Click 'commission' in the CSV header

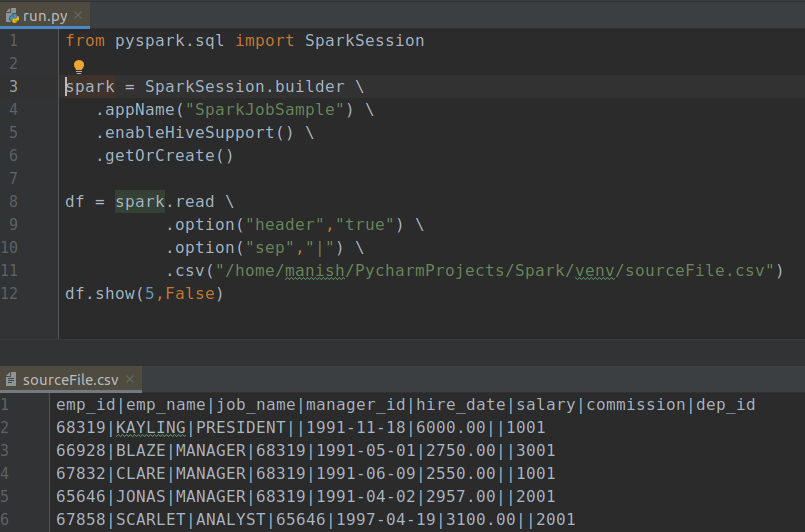(x=636, y=405)
